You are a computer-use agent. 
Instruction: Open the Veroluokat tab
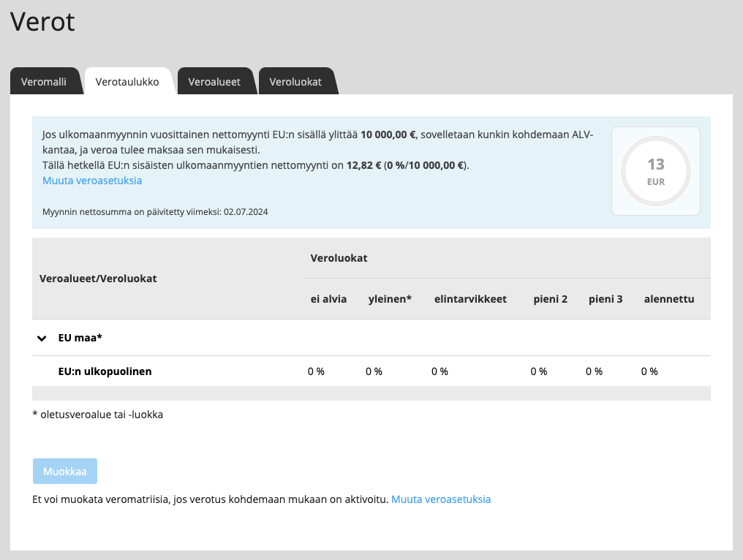pyautogui.click(x=295, y=81)
